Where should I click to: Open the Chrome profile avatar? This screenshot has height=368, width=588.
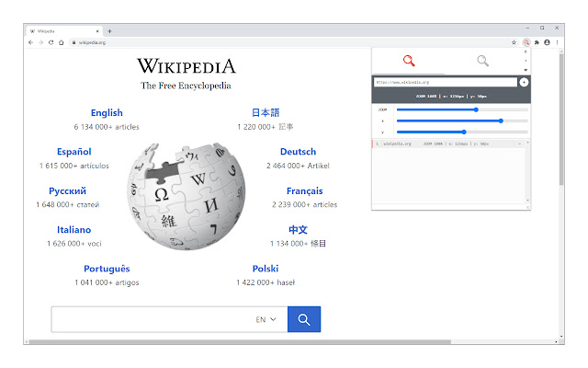pyautogui.click(x=547, y=42)
